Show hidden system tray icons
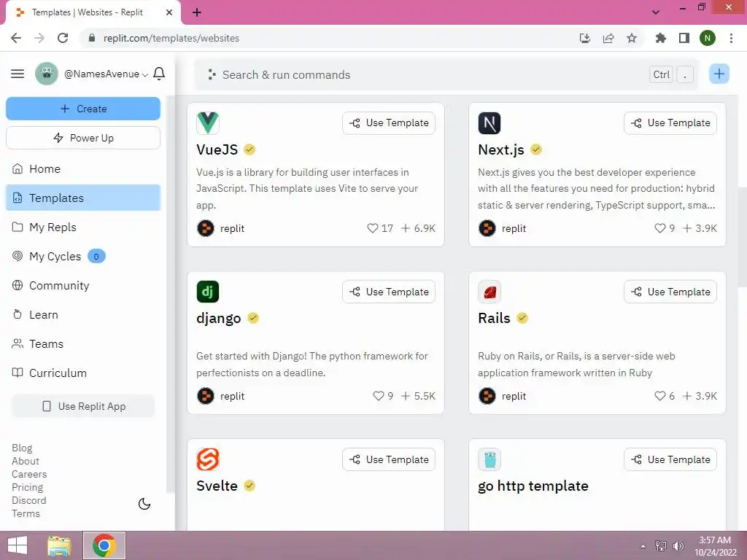This screenshot has width=747, height=560. click(x=643, y=546)
